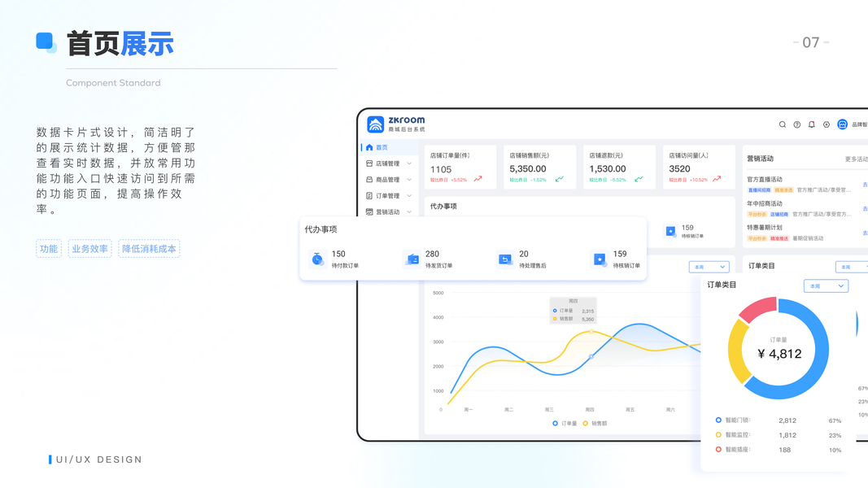Click the 暑期促销活动 description text

point(808,238)
